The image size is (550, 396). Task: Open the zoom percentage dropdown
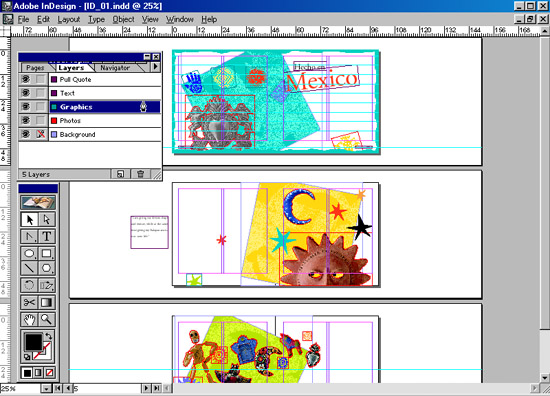pos(46,389)
